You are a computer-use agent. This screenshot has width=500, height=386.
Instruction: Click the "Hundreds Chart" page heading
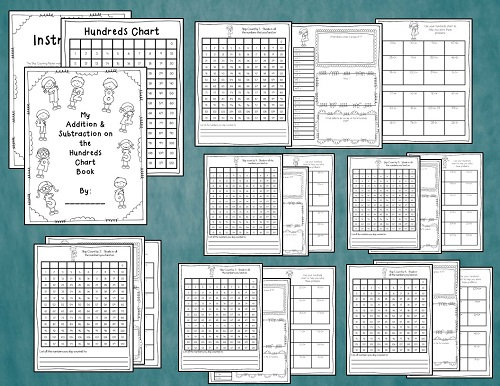click(122, 31)
